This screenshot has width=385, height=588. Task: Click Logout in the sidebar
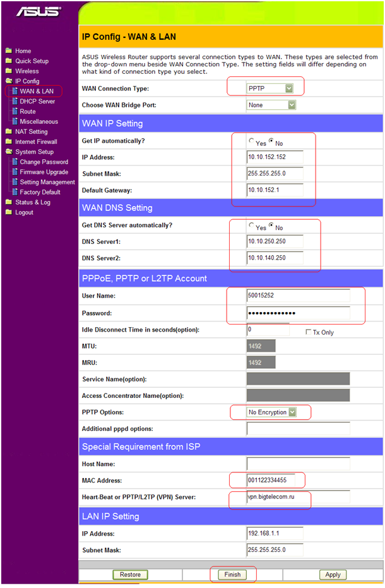(25, 213)
